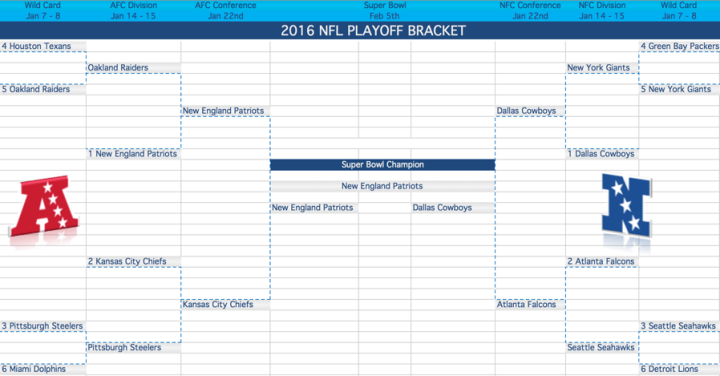Select the 5 Oakland Raiders wild card cell
The height and width of the screenshot is (376, 720).
click(43, 90)
